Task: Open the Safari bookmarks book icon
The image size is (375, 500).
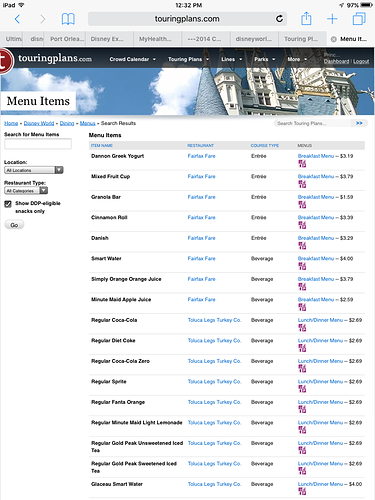Action: (x=68, y=19)
